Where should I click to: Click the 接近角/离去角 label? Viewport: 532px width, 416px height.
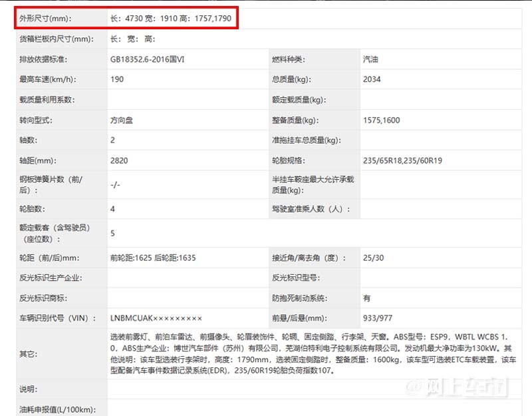tap(309, 258)
